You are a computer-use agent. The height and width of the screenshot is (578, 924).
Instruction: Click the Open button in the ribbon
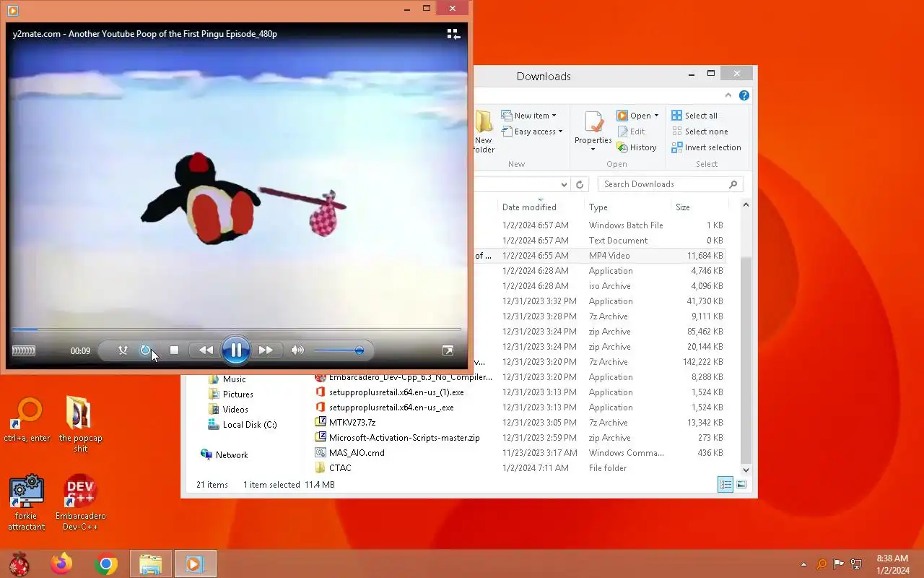coord(634,116)
